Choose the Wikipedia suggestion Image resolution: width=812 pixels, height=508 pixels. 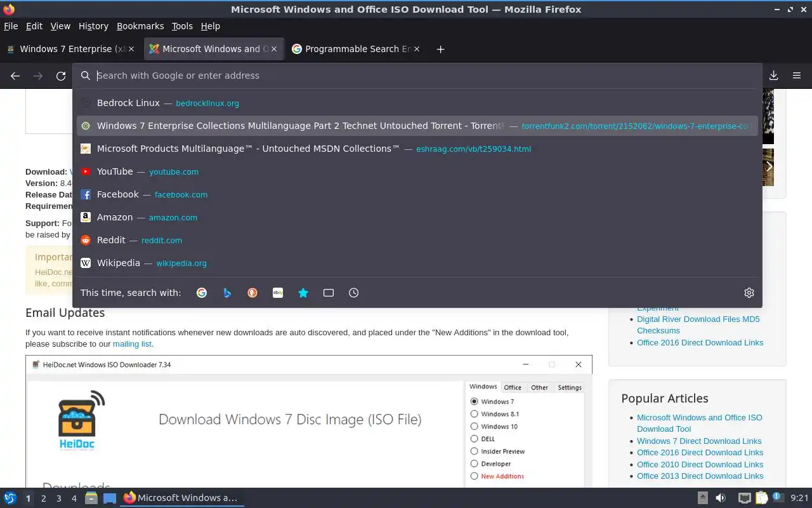point(417,263)
